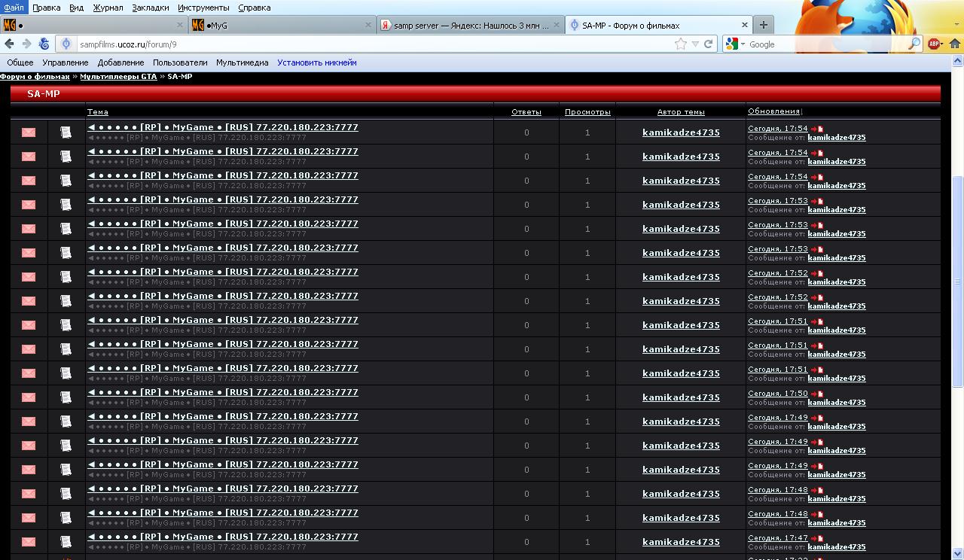Sort topics by the Тема column header
The image size is (964, 560).
click(98, 111)
